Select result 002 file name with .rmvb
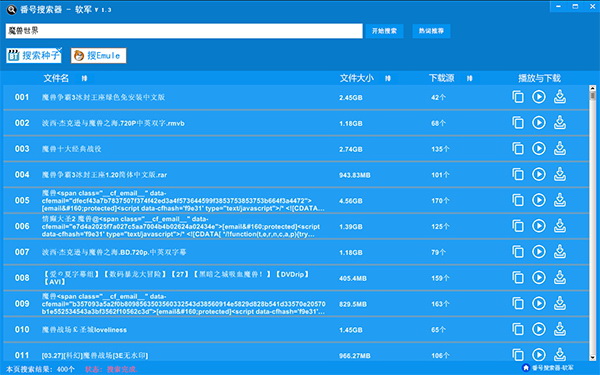 click(x=113, y=123)
